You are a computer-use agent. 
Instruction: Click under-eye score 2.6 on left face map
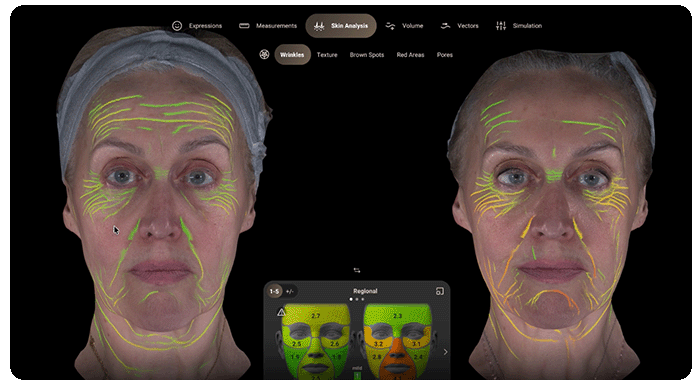[334, 344]
